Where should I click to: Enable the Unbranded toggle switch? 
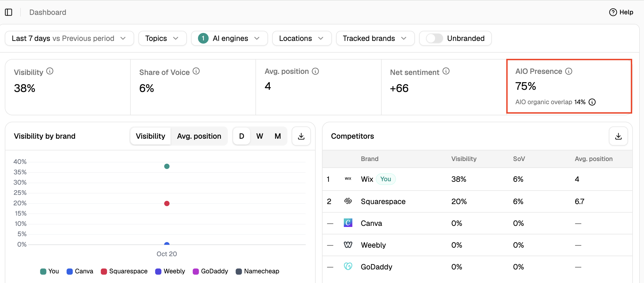(434, 38)
